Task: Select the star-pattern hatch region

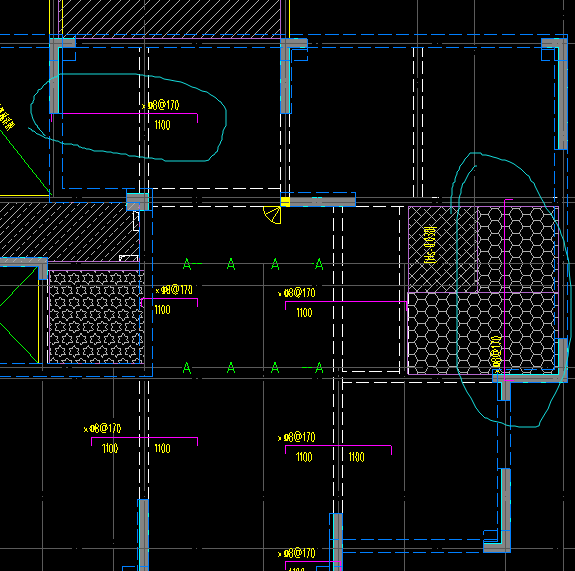Action: (95, 317)
